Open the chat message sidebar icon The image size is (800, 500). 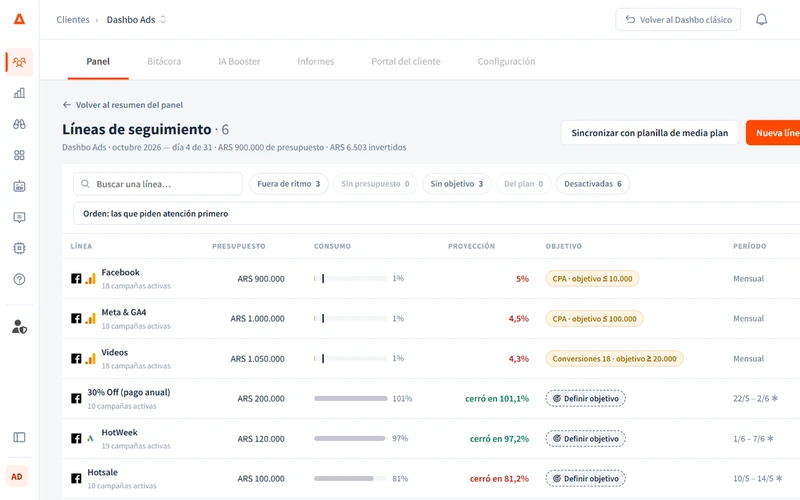point(19,217)
